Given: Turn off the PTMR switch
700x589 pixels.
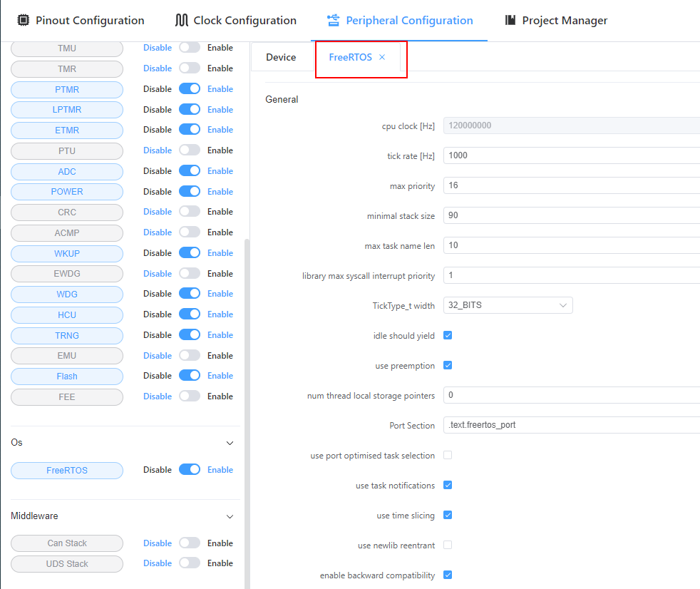Looking at the screenshot, I should click(190, 89).
